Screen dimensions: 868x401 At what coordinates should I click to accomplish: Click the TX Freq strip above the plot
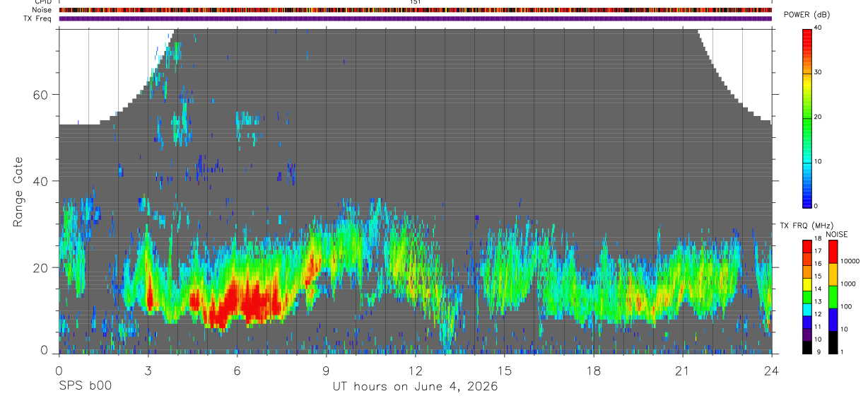point(415,19)
